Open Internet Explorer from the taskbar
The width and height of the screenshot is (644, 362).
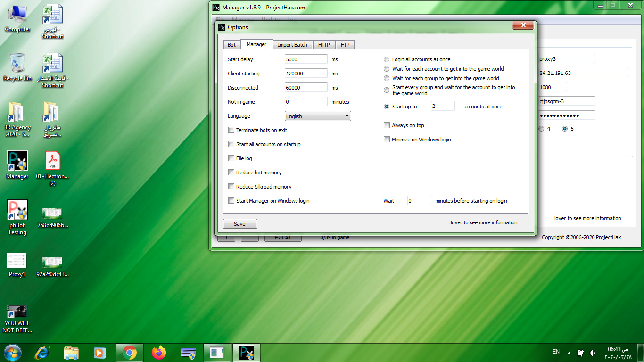(x=42, y=353)
